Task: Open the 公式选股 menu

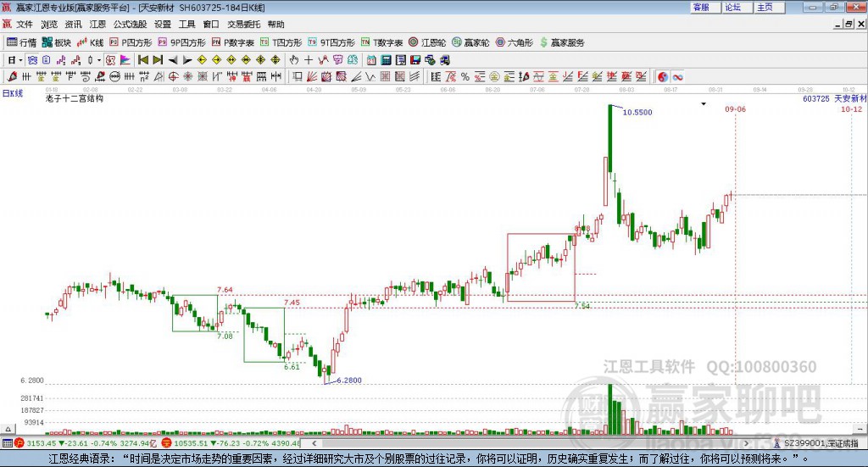Action: pos(130,25)
